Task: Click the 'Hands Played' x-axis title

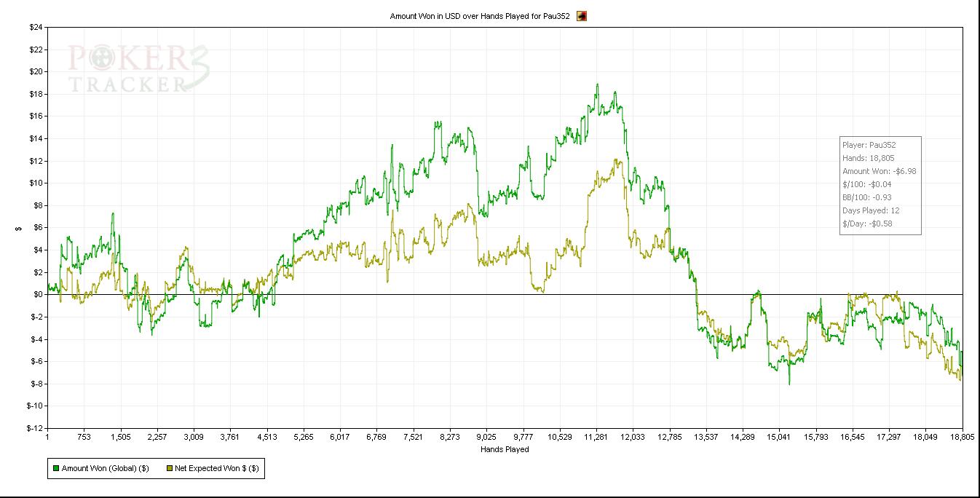Action: 505,450
